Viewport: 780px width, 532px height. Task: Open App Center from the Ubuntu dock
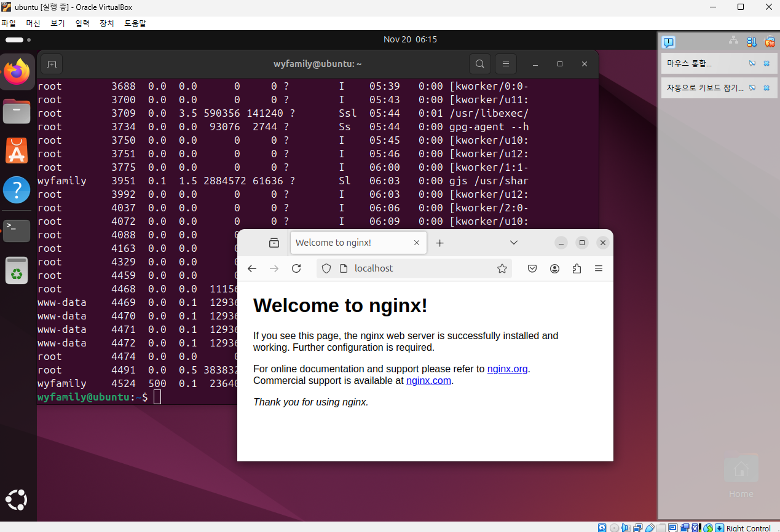click(x=17, y=151)
